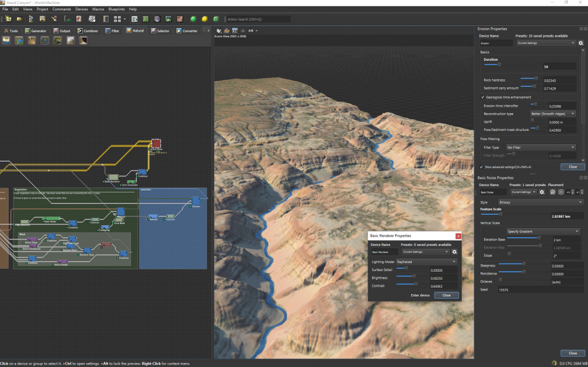The height and width of the screenshot is (367, 588).
Task: Click Close in the Basic Renderer Properties dialog
Action: click(x=447, y=295)
